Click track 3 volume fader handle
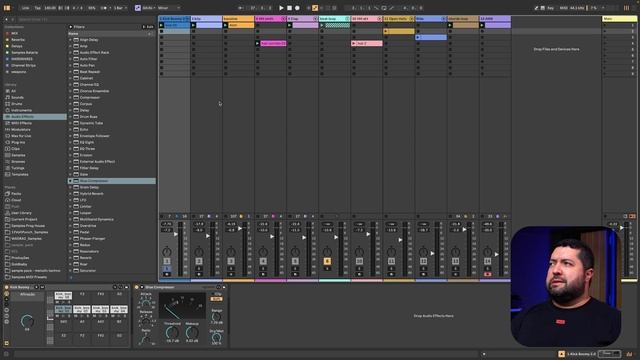This screenshot has height=360, width=640. [x=240, y=228]
